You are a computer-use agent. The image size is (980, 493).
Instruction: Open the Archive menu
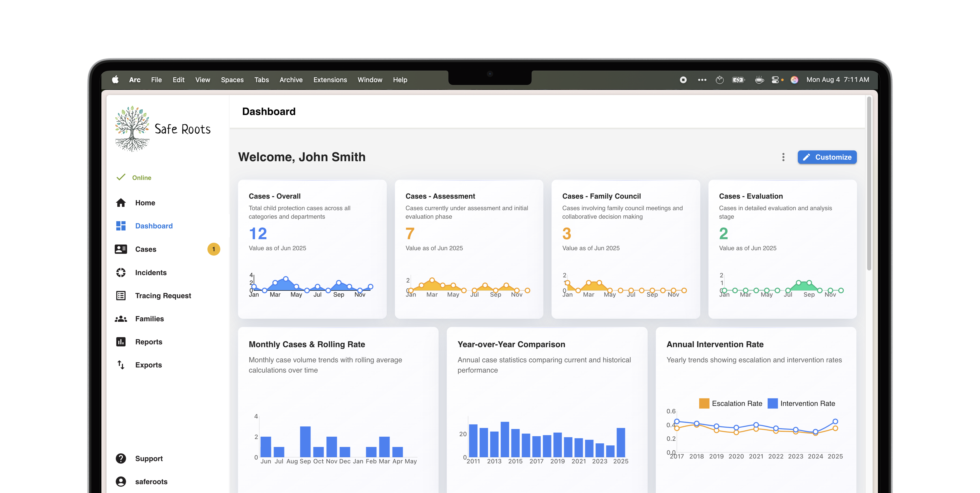(x=291, y=80)
